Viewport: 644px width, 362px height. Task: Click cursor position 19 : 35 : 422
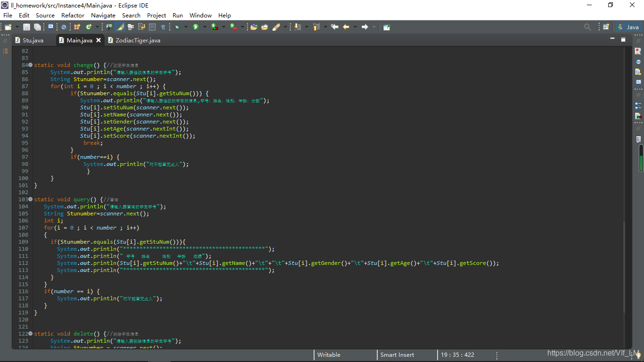(458, 354)
